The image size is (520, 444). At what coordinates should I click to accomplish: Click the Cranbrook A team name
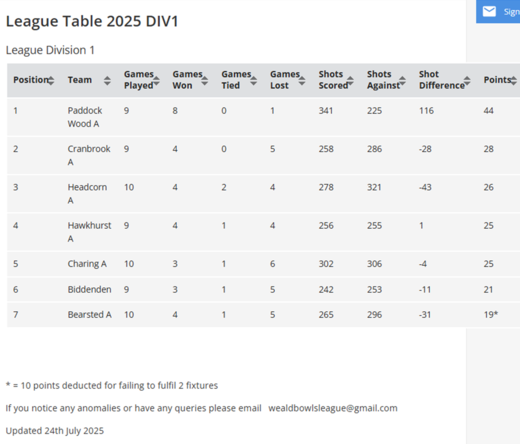coord(89,155)
